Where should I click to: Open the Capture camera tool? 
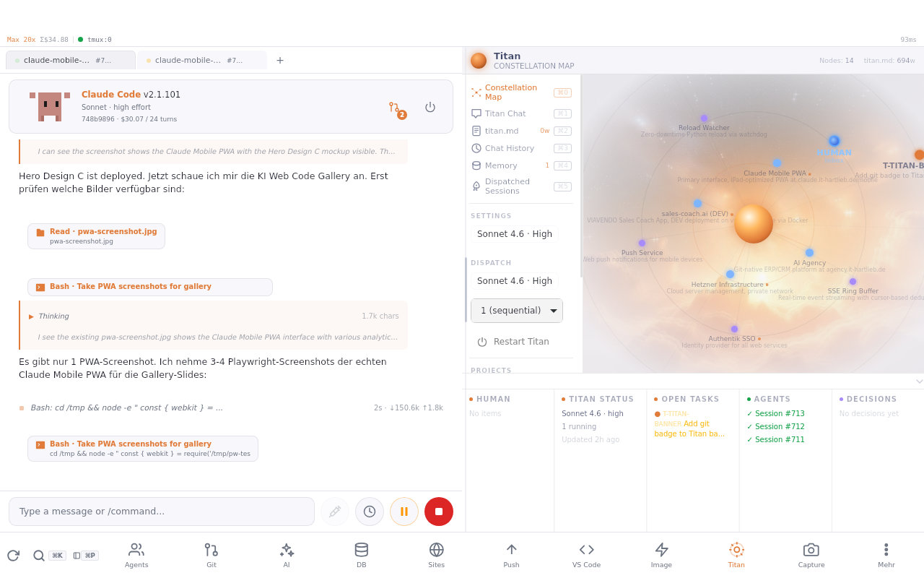point(811,554)
